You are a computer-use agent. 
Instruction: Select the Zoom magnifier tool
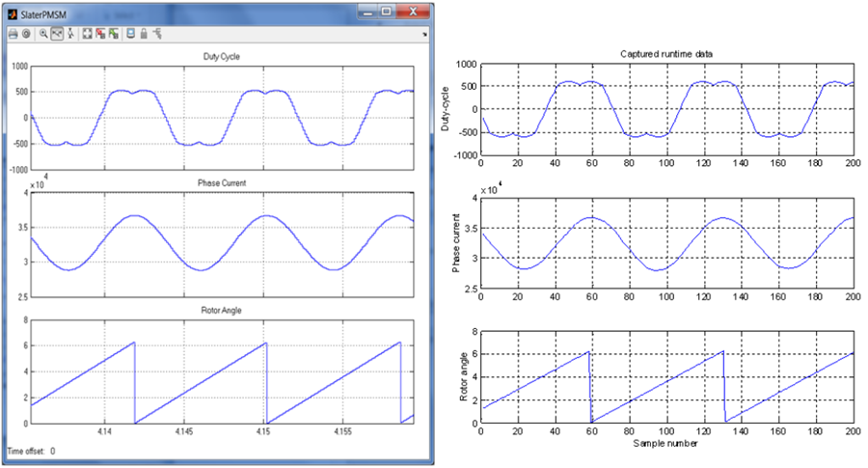(x=43, y=34)
